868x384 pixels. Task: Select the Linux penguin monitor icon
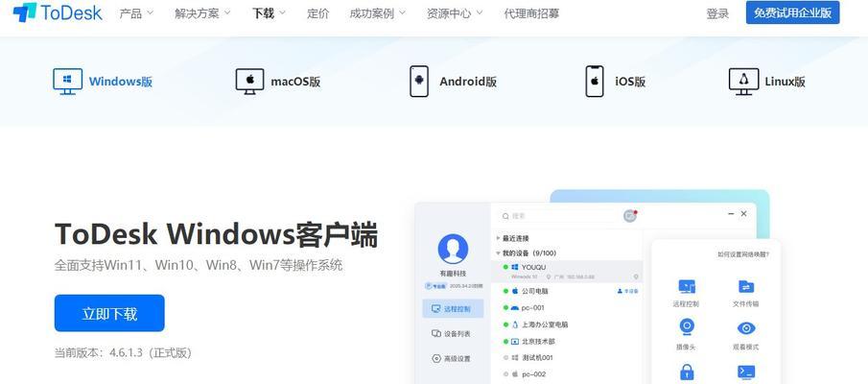[743, 82]
